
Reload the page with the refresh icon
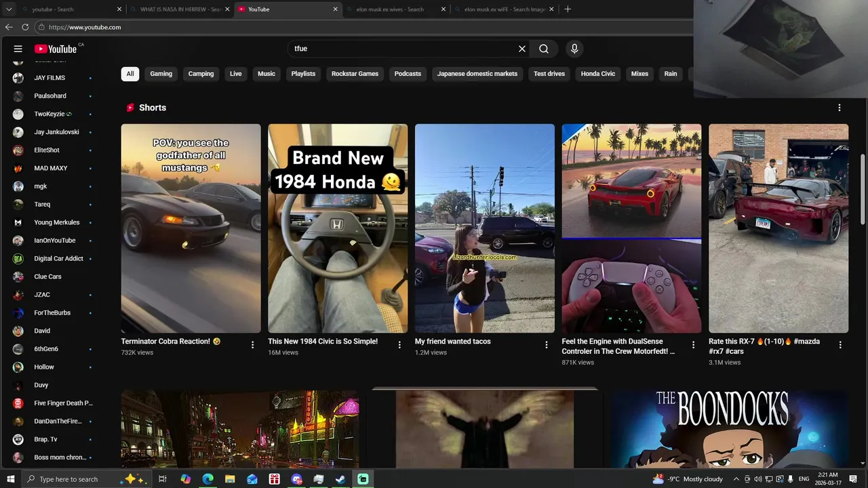pyautogui.click(x=25, y=27)
